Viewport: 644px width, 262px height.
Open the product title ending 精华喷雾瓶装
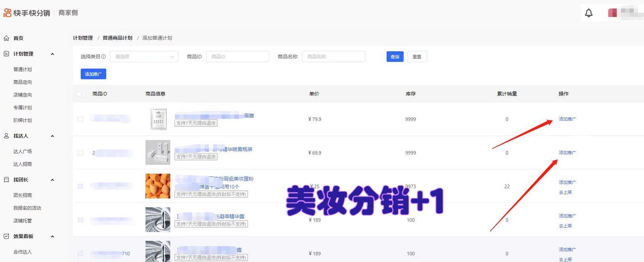214,149
